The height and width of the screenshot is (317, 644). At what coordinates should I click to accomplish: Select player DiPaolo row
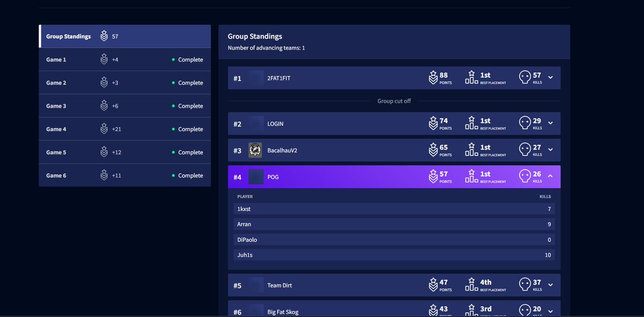[394, 240]
